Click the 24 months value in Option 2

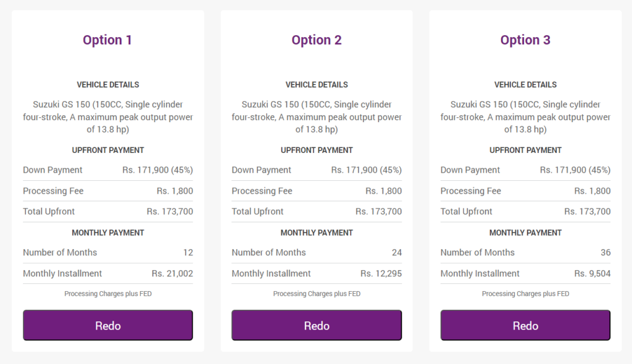tap(397, 252)
